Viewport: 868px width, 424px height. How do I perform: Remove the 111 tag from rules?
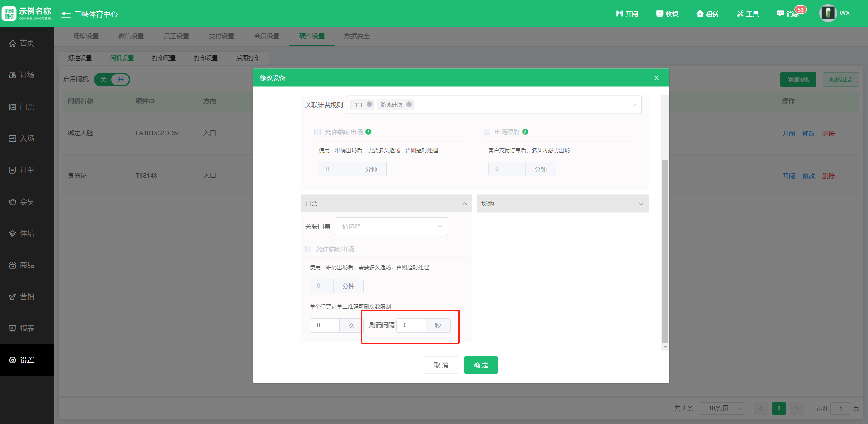click(x=369, y=105)
